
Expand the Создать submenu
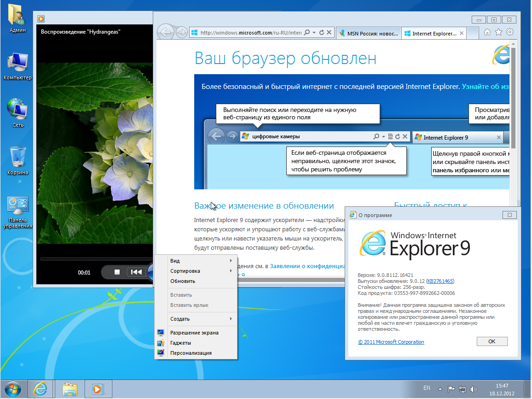tap(196, 319)
